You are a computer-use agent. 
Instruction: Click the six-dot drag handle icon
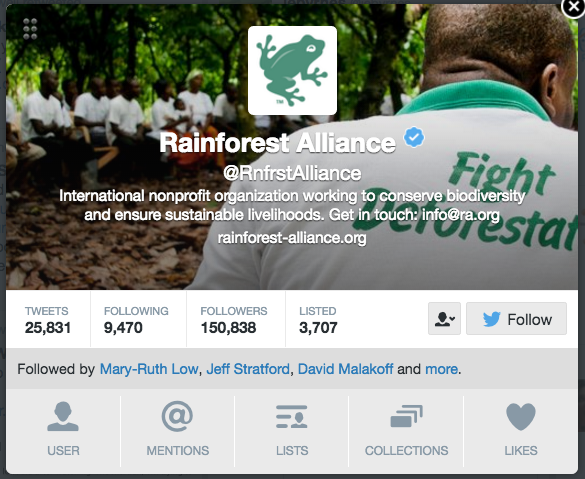click(x=30, y=29)
